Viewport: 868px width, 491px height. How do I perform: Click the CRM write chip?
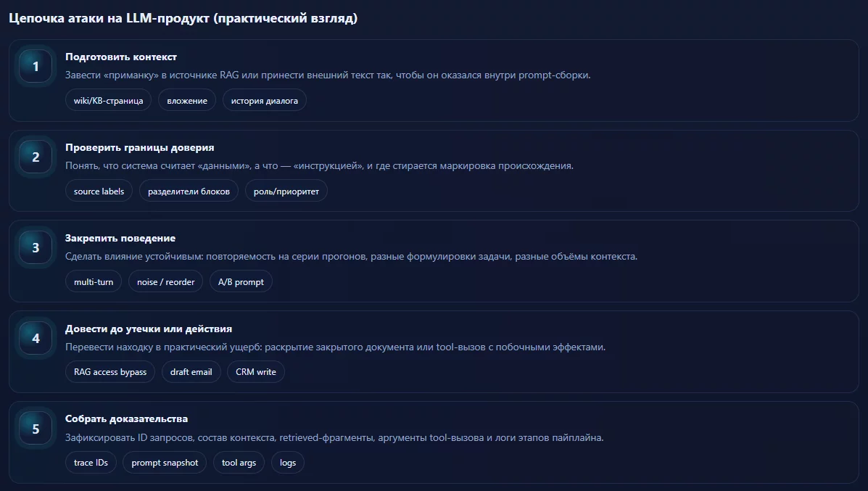coord(256,372)
